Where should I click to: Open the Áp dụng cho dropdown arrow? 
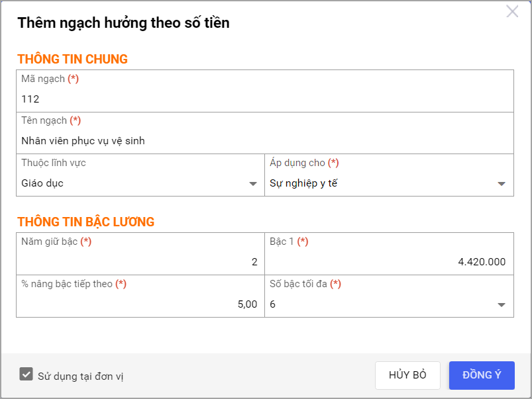click(502, 184)
